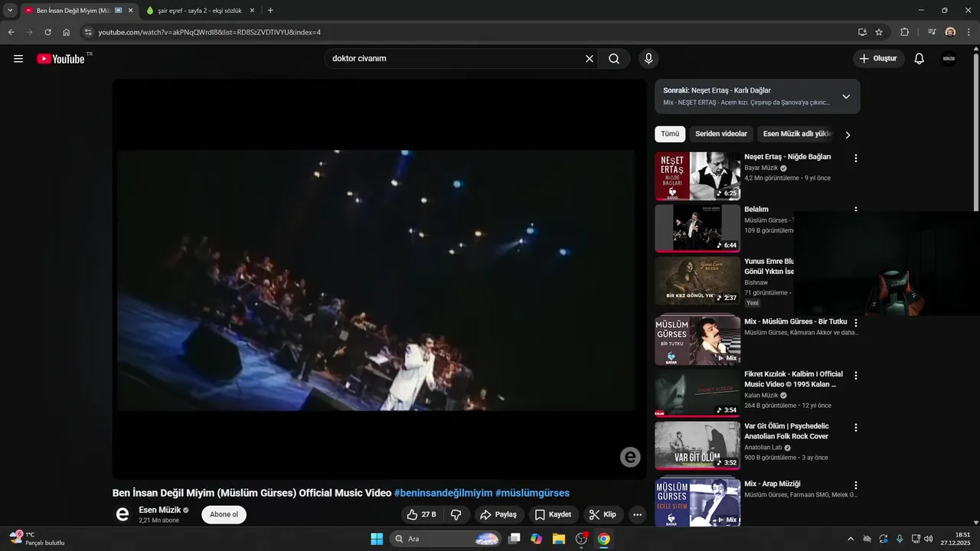Open the Fikret Kızılok - Kalbim thumbnail

697,393
